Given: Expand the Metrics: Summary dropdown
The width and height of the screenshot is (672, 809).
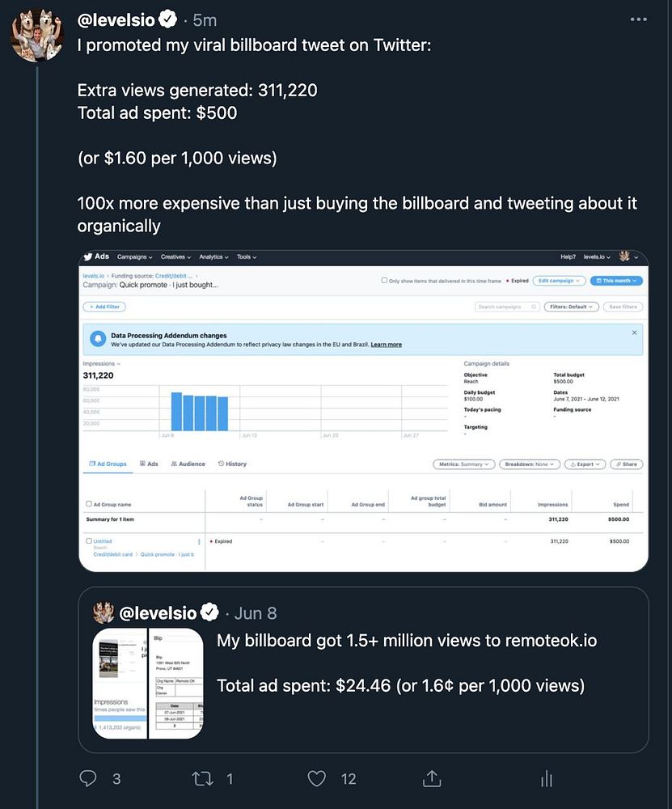Looking at the screenshot, I should [x=463, y=464].
